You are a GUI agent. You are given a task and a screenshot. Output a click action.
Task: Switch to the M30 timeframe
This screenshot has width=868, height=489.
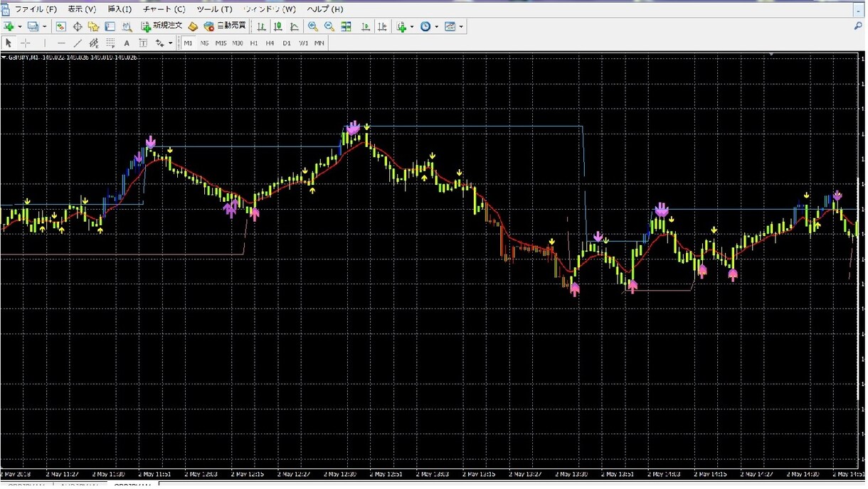point(238,43)
